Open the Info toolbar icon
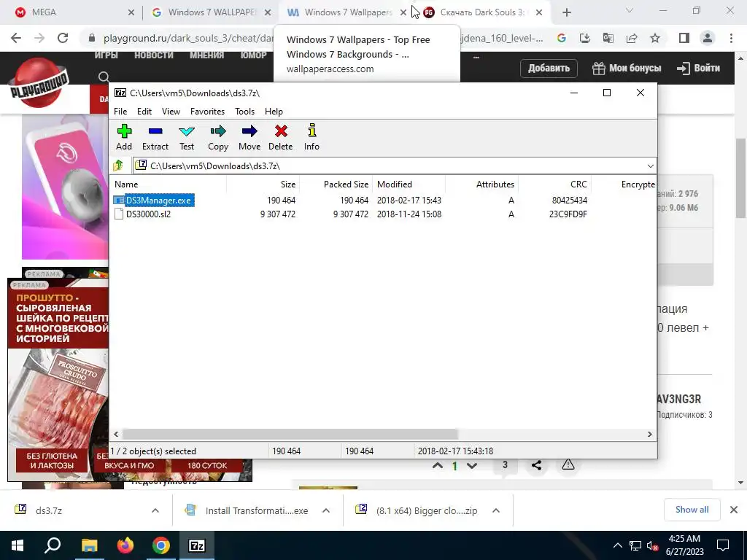Screen dimensions: 747x560 312,137
